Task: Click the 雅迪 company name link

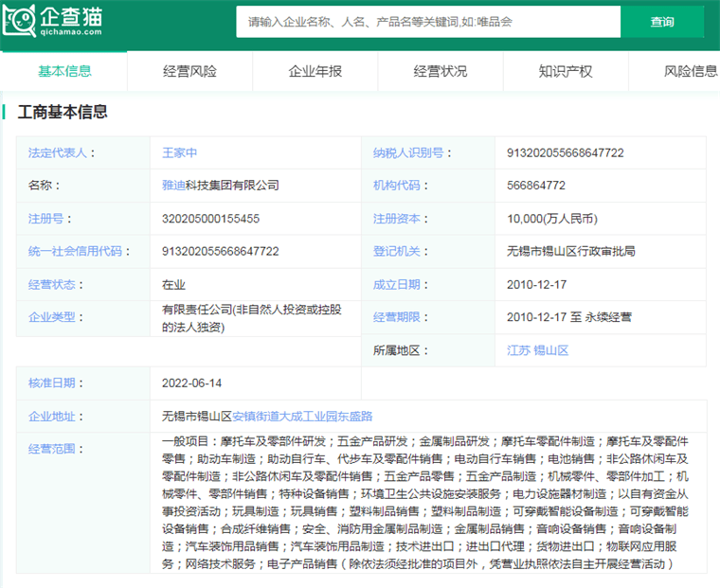Action: 174,186
